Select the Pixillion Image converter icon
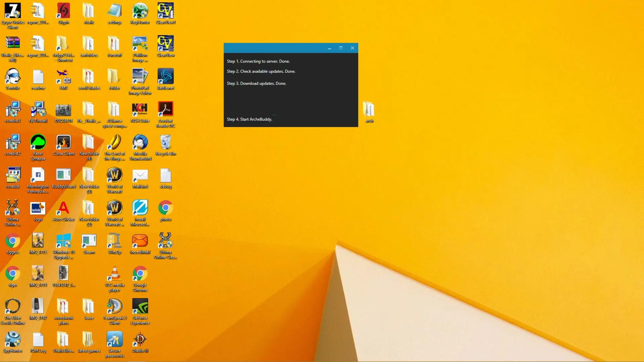 coord(140,44)
